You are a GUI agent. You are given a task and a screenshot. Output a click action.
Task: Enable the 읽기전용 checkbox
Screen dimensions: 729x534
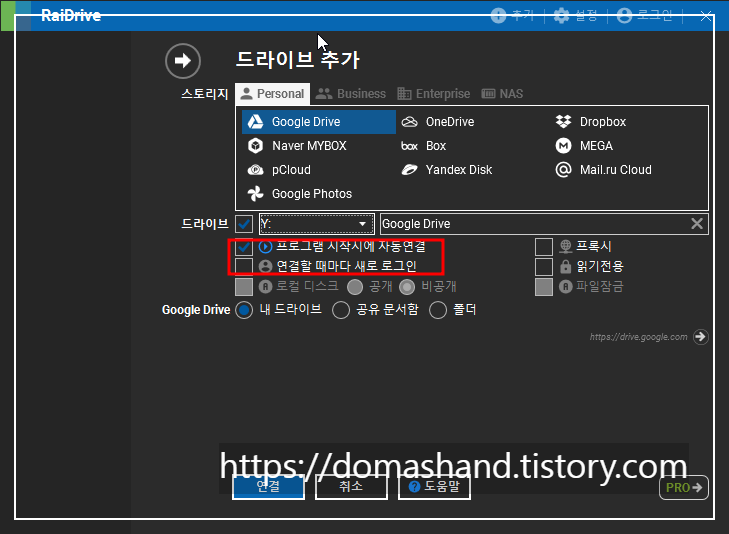point(543,267)
